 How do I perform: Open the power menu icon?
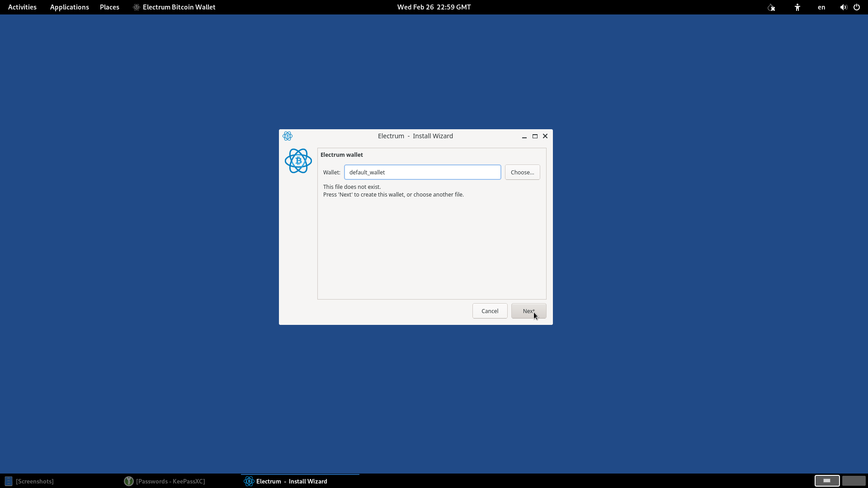pyautogui.click(x=857, y=7)
